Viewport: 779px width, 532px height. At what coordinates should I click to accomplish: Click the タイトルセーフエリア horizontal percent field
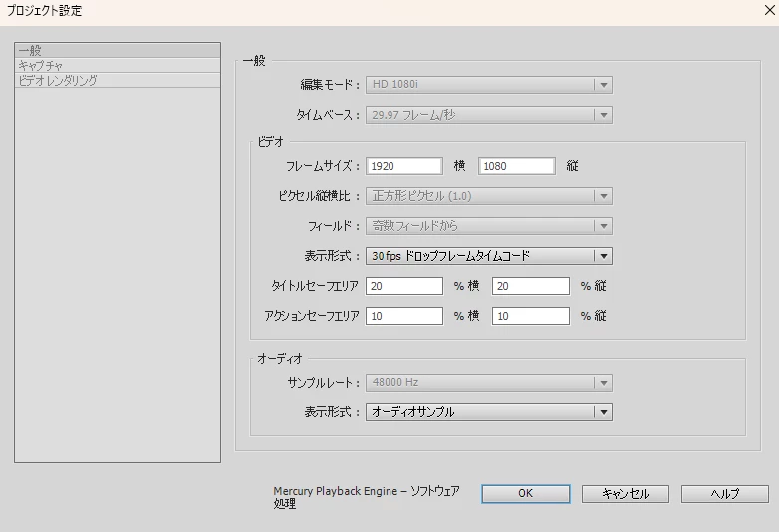click(x=403, y=286)
